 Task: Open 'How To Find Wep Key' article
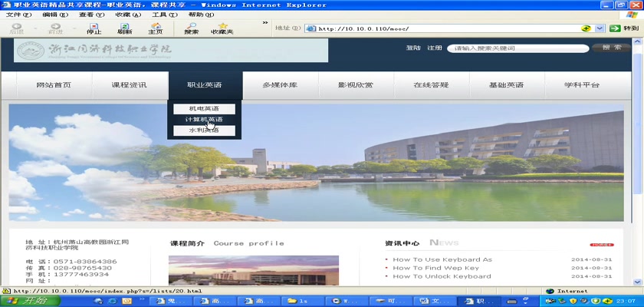pos(435,268)
